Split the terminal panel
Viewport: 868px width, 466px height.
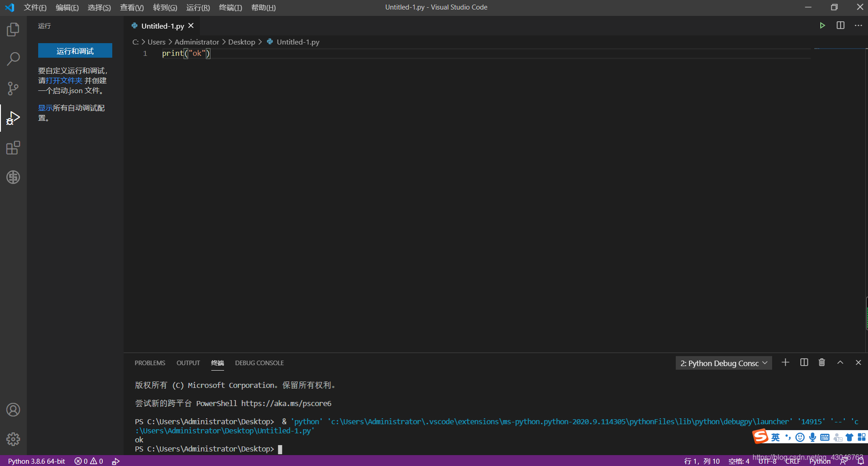pos(804,362)
